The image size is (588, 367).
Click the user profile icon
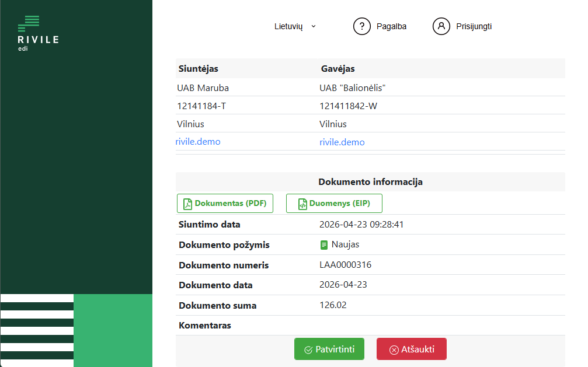(x=441, y=26)
